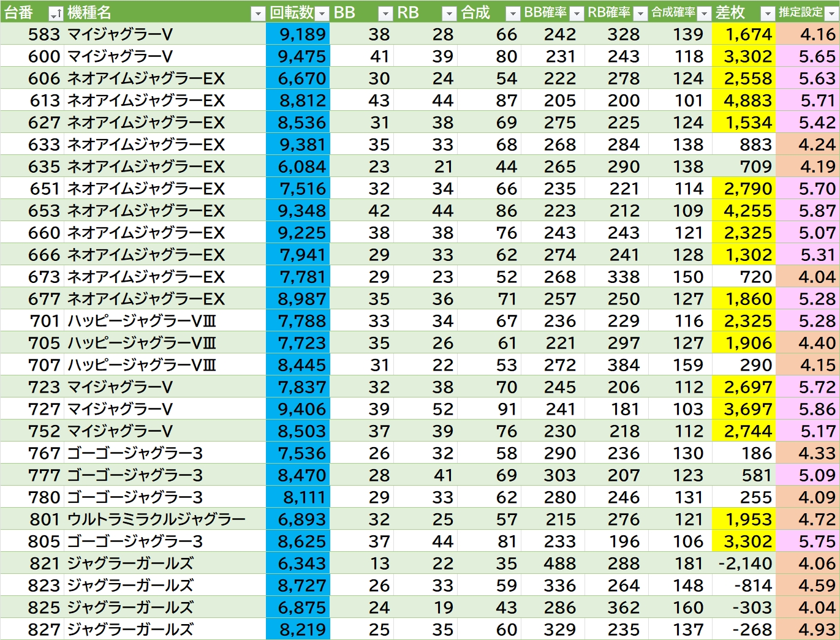
Task: Select the 推定設定 cell showing 5.87
Action: [808, 211]
